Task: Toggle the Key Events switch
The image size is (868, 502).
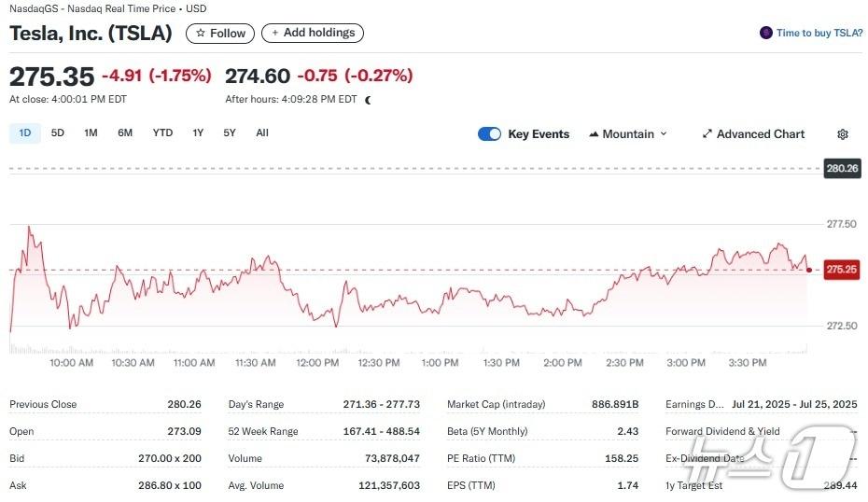Action: (x=489, y=134)
